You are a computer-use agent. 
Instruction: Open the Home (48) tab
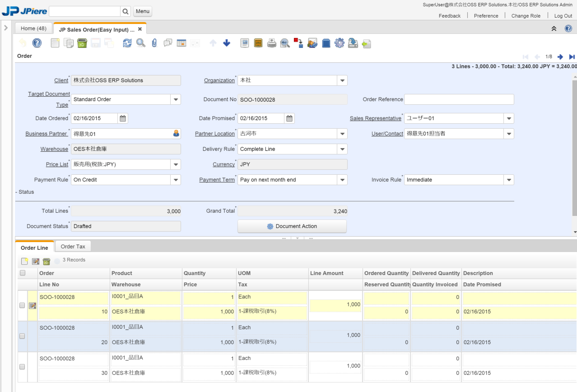click(33, 28)
